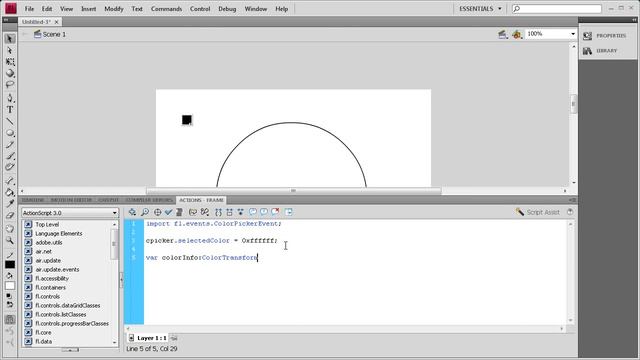640x360 pixels.
Task: Choose the Deco tool
Action: coord(10,167)
